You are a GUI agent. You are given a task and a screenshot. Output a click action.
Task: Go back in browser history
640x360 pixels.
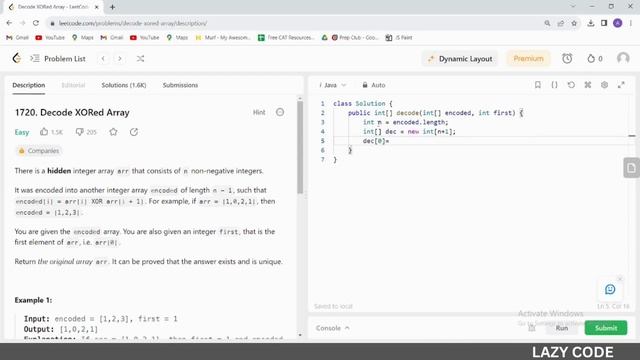coord(9,23)
